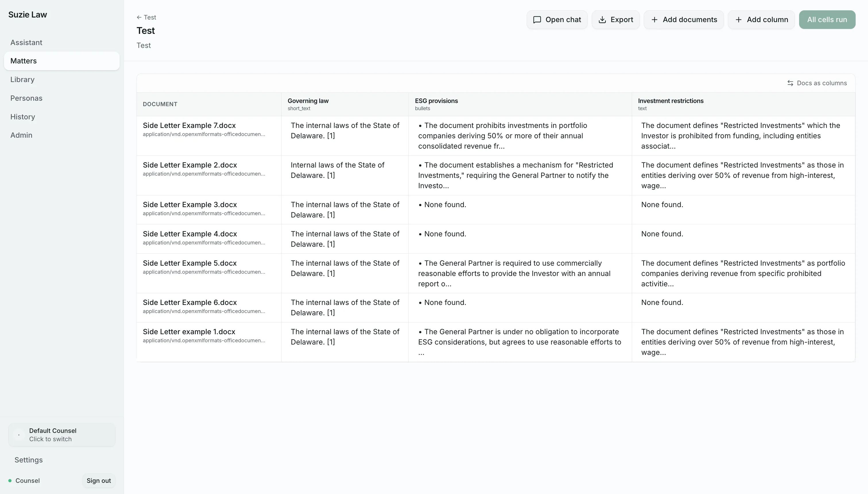Click the Counsel status indicator
Viewport: 868px width, 494px height.
[10, 481]
